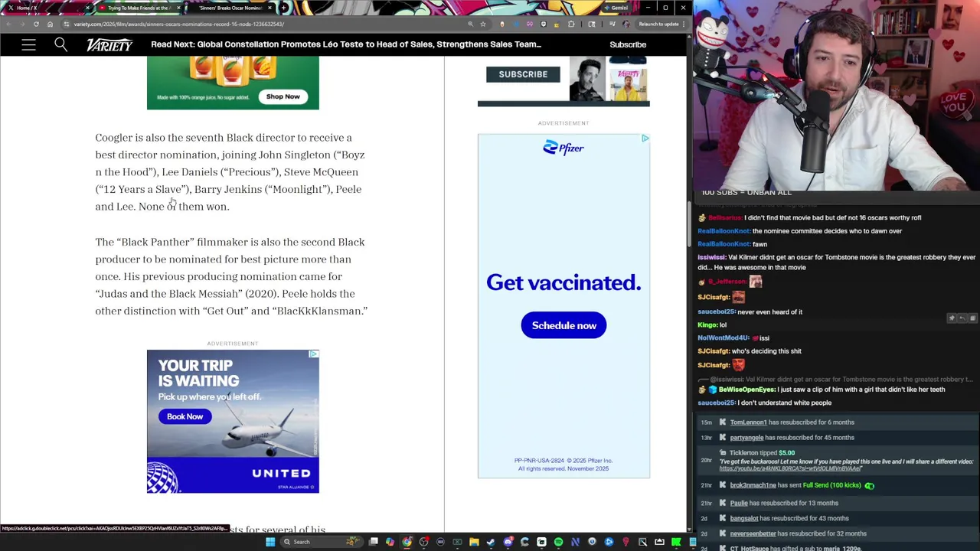980x551 pixels.
Task: Click the '100 SUBS = UNBAN ALL' banner text
Action: click(x=746, y=192)
